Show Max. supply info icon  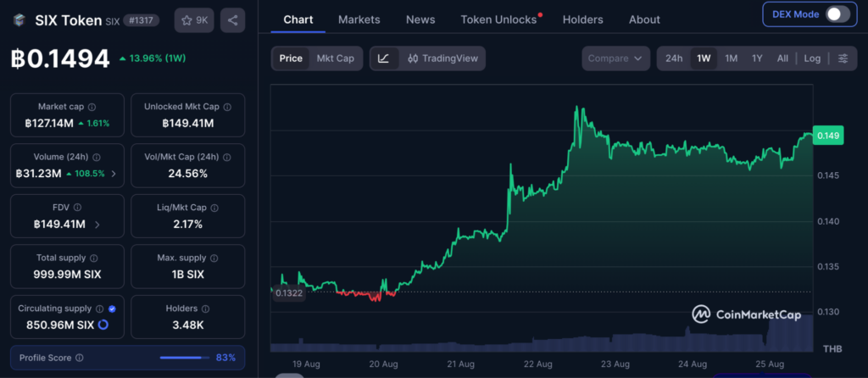point(214,258)
